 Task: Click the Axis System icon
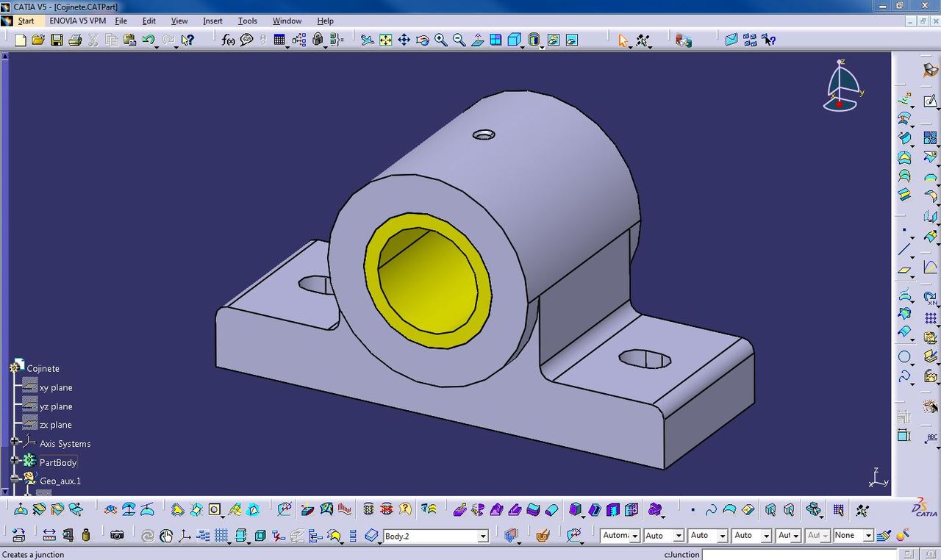pyautogui.click(x=185, y=536)
